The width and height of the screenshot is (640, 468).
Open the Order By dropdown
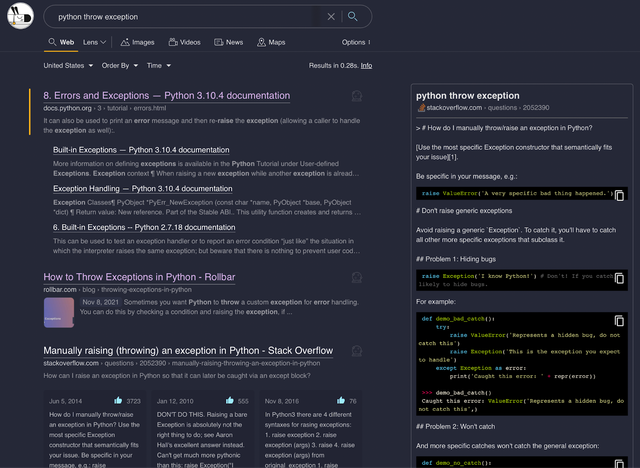(x=120, y=65)
